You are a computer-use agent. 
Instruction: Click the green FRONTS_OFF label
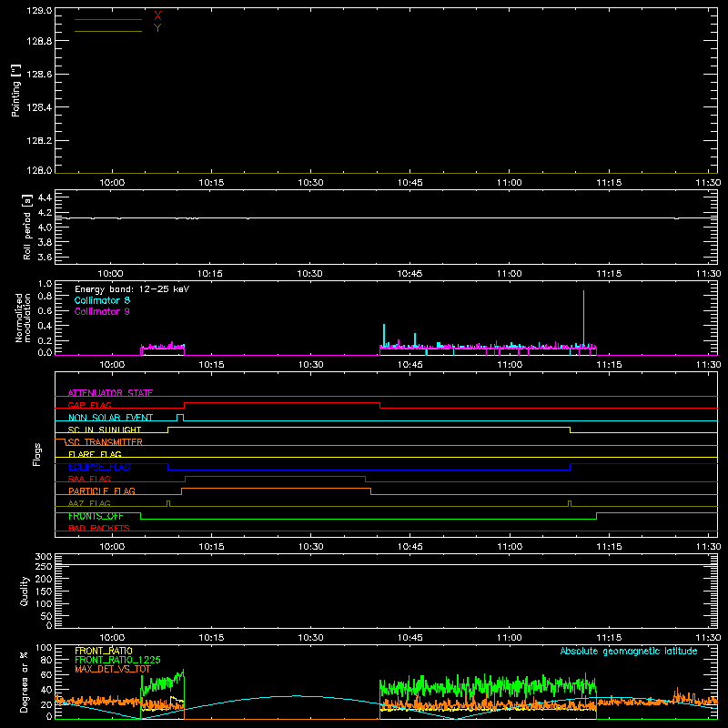pyautogui.click(x=96, y=516)
